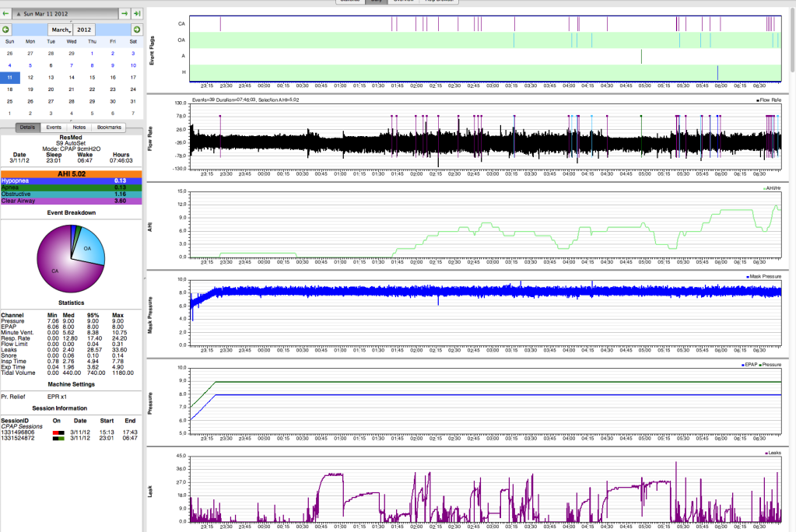This screenshot has width=796, height=532.
Task: Click the 2012 year field
Action: click(83, 29)
